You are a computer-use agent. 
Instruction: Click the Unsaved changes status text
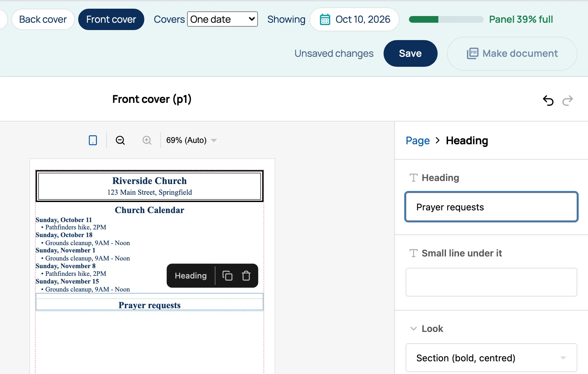[x=334, y=53]
